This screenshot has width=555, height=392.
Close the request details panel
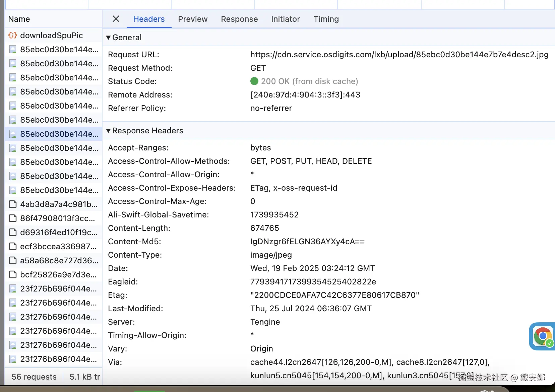[x=116, y=19]
